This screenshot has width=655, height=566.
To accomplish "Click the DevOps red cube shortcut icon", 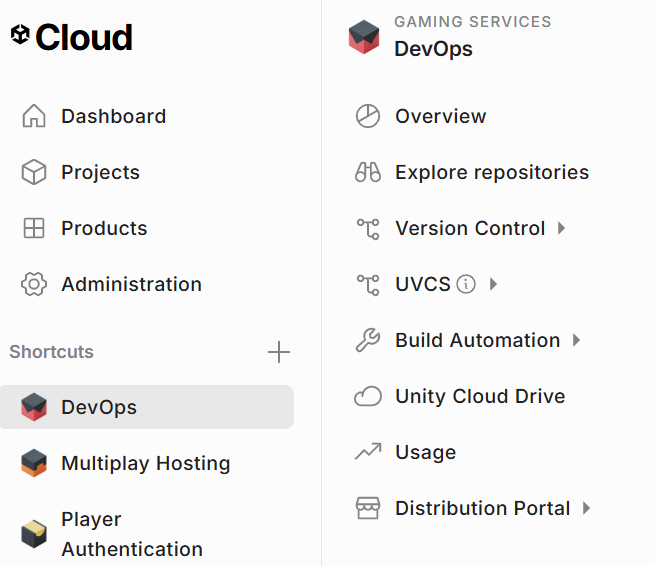I will [34, 407].
